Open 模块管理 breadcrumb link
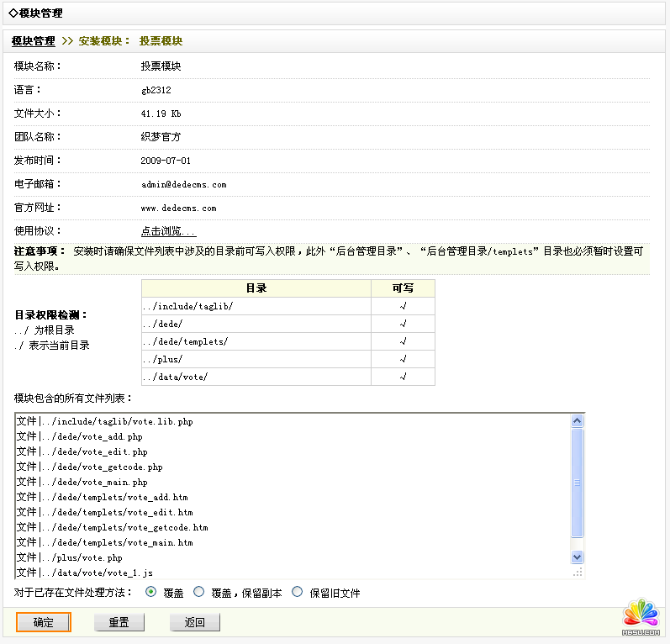Viewport: 670px width, 644px height. pyautogui.click(x=34, y=40)
